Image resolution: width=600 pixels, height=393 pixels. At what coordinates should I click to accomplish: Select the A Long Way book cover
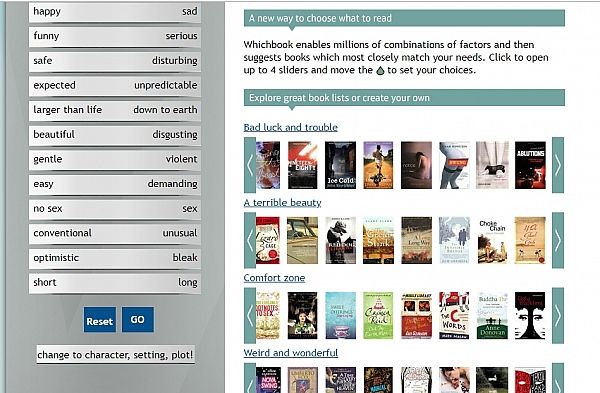[x=416, y=240]
